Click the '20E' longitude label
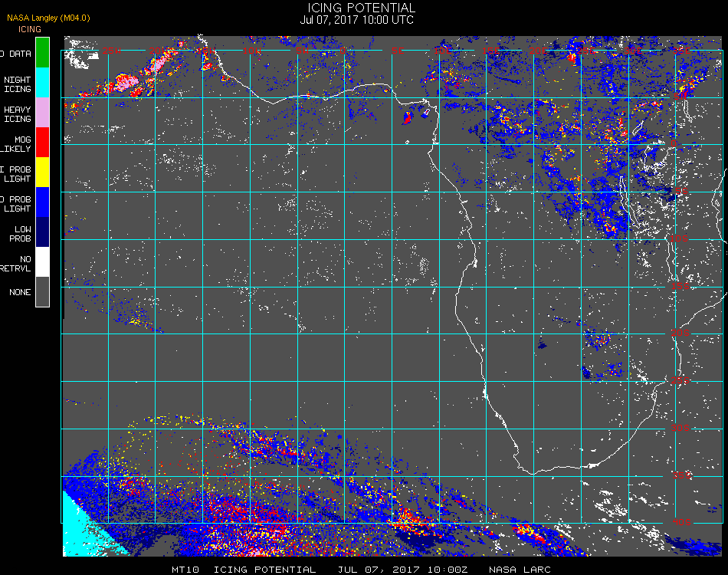 point(538,51)
